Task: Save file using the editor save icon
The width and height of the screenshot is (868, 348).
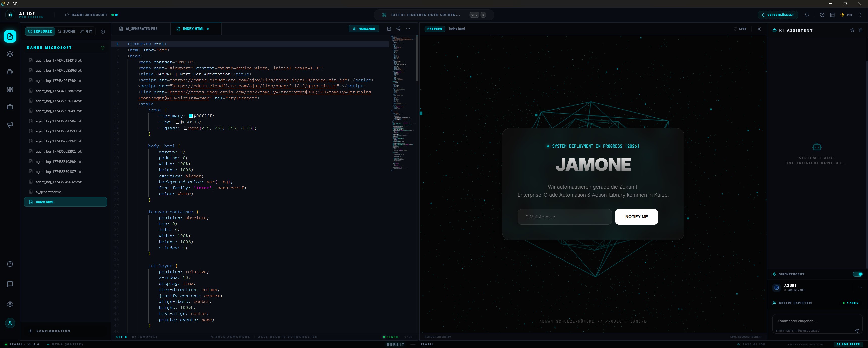Action: [x=389, y=29]
